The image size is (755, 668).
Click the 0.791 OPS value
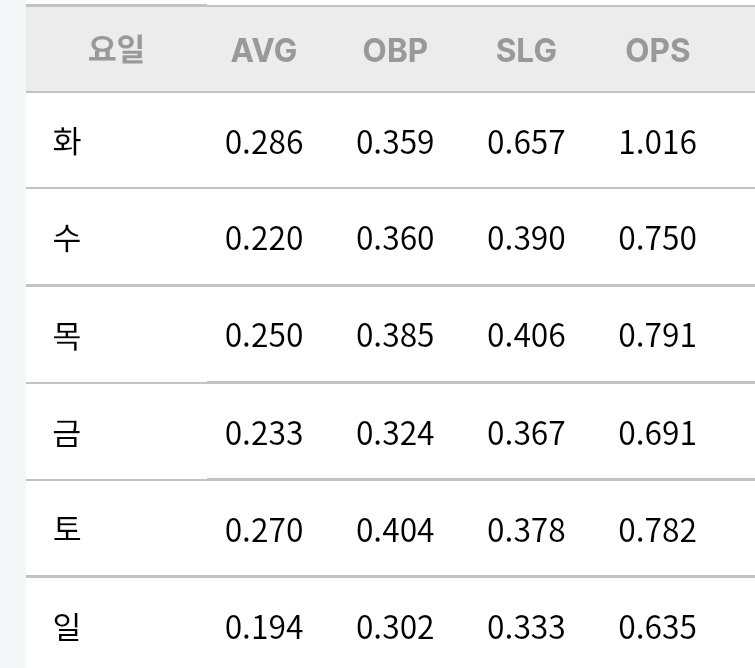657,336
